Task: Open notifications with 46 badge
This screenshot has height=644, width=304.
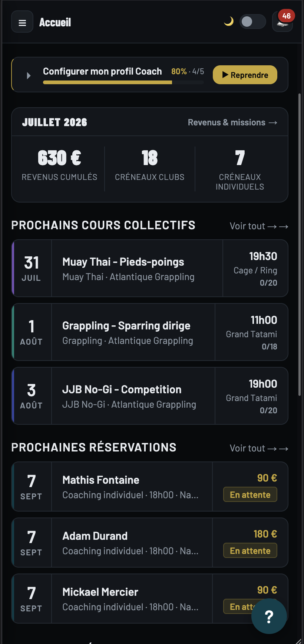Action: [x=282, y=22]
